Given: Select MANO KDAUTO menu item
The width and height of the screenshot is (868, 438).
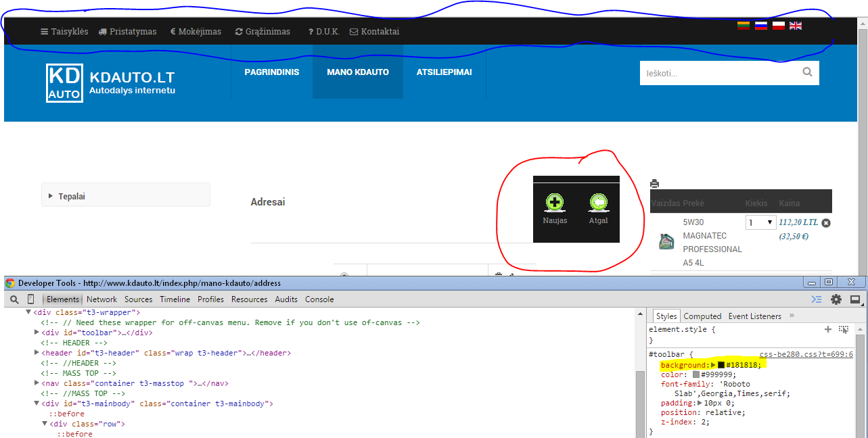Looking at the screenshot, I should [358, 72].
